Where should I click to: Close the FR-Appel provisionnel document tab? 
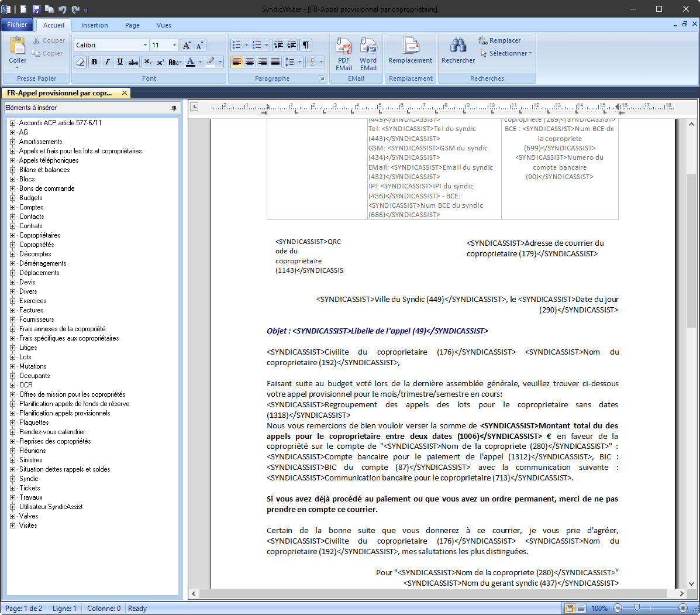125,93
